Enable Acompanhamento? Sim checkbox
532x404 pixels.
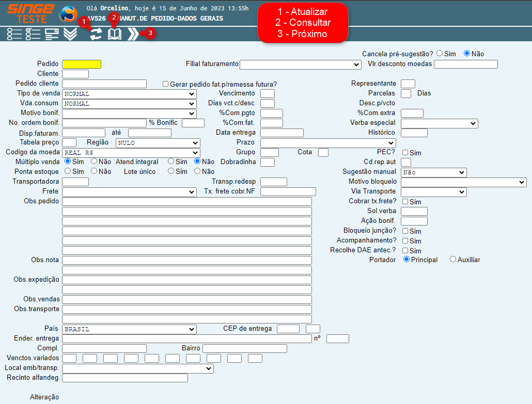[x=405, y=240]
